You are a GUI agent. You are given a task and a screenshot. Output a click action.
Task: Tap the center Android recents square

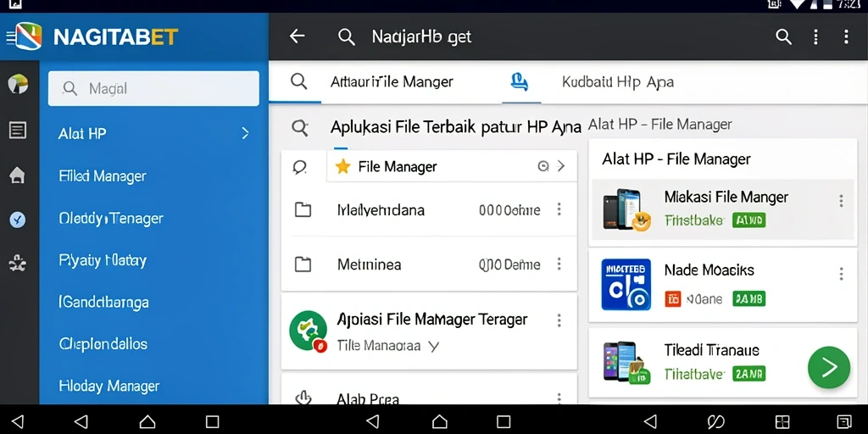tap(504, 422)
